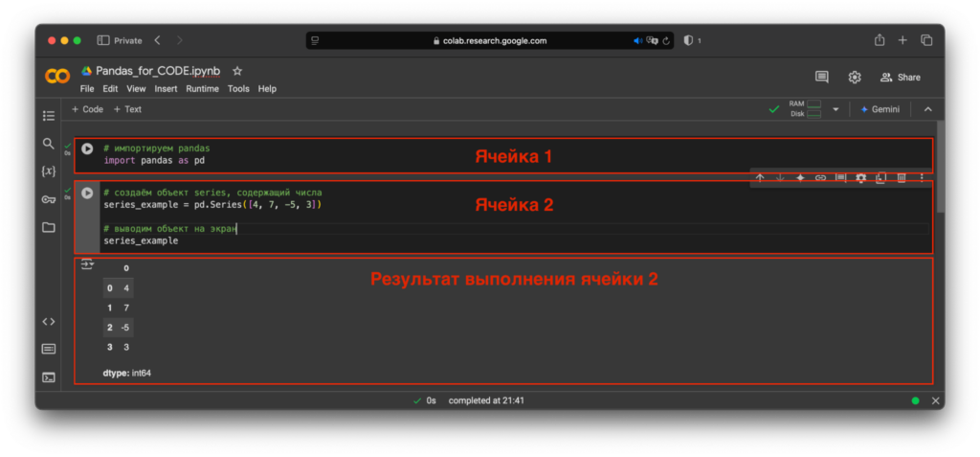Add a new Code cell
Viewport: 980px width, 457px height.
point(87,109)
